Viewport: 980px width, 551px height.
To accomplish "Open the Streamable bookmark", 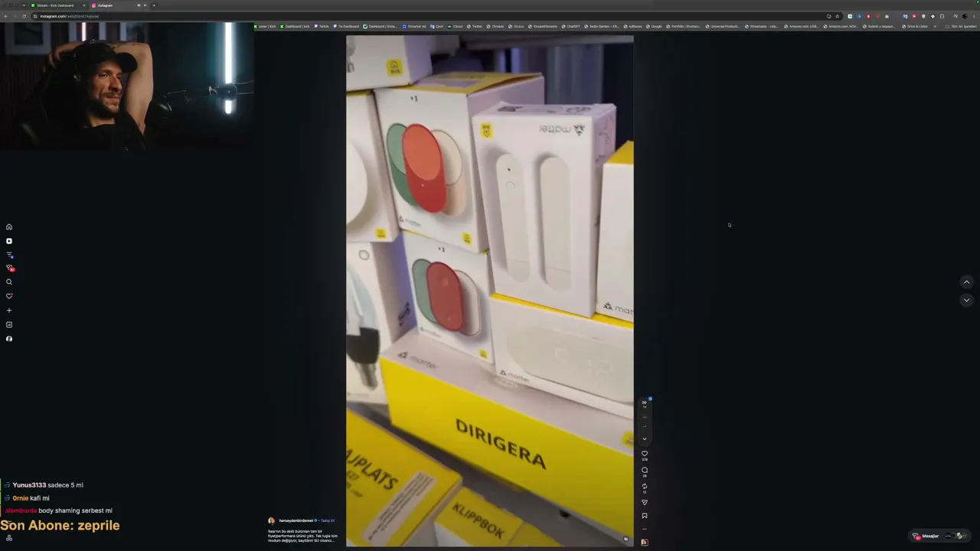I will coord(763,26).
